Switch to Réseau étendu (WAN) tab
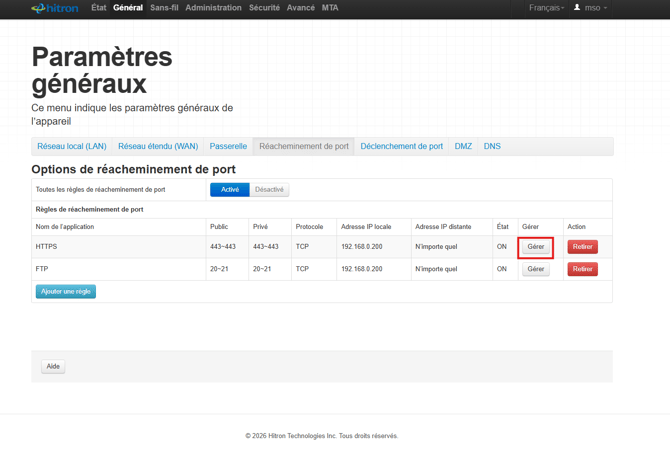The width and height of the screenshot is (670, 452). point(158,146)
